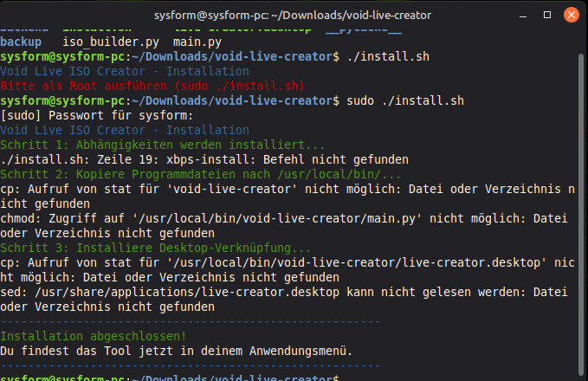Click the 'sudo ./install.sh' command text
The height and width of the screenshot is (381, 588).
(x=403, y=100)
